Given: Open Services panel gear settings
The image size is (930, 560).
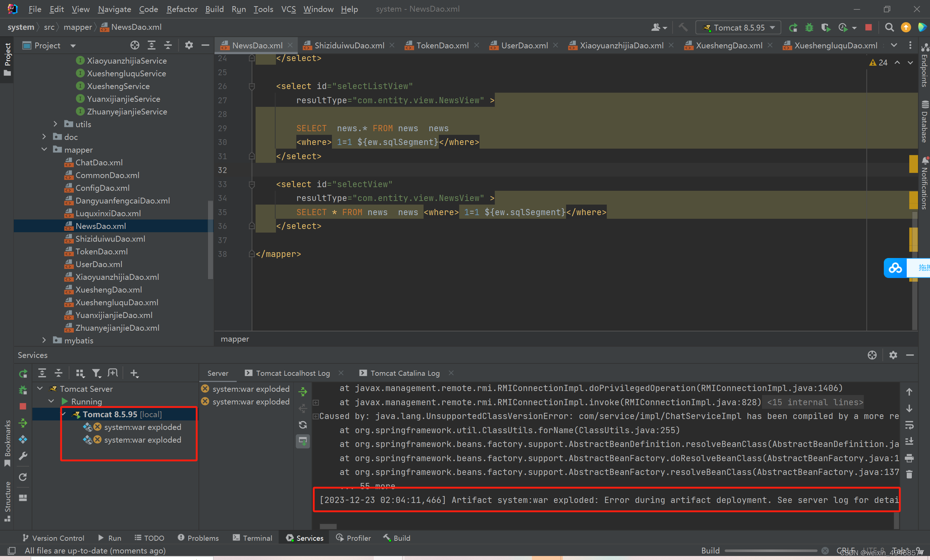Looking at the screenshot, I should pos(893,355).
